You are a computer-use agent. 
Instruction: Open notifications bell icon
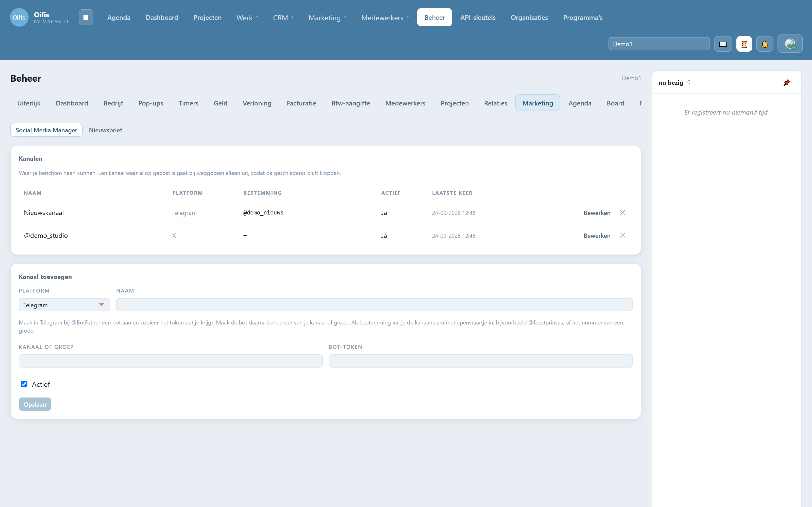[765, 44]
